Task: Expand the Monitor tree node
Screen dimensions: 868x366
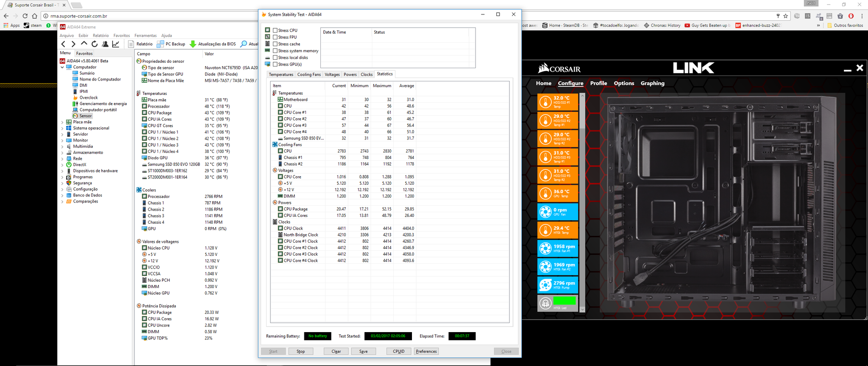Action: (x=62, y=140)
